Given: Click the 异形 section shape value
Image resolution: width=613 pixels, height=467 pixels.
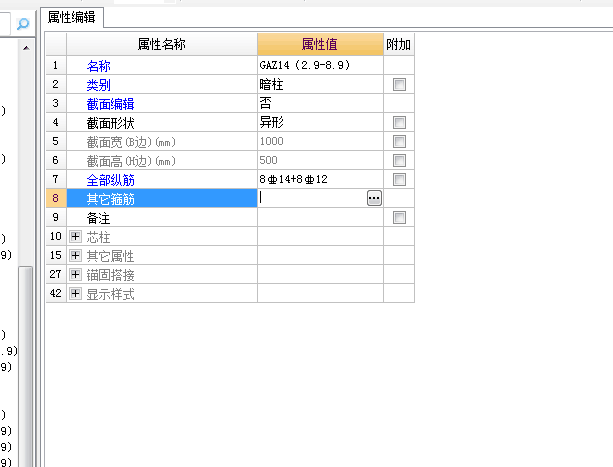Looking at the screenshot, I should click(x=271, y=122).
